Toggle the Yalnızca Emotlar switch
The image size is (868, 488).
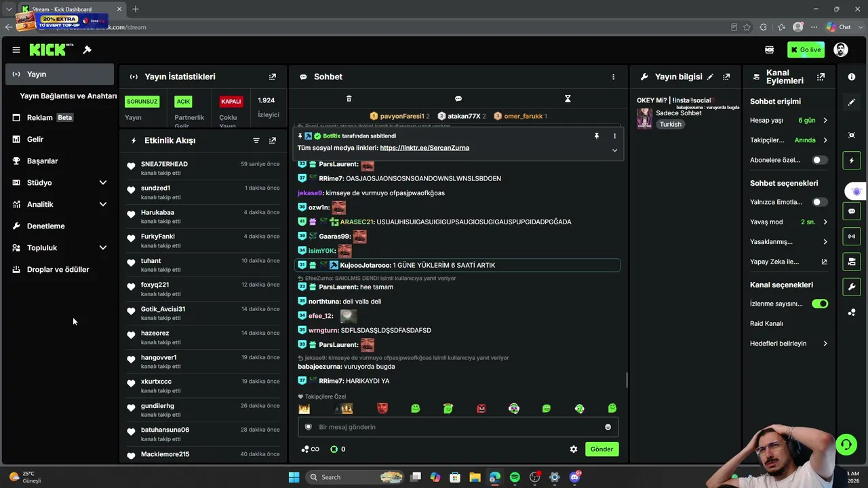point(820,202)
